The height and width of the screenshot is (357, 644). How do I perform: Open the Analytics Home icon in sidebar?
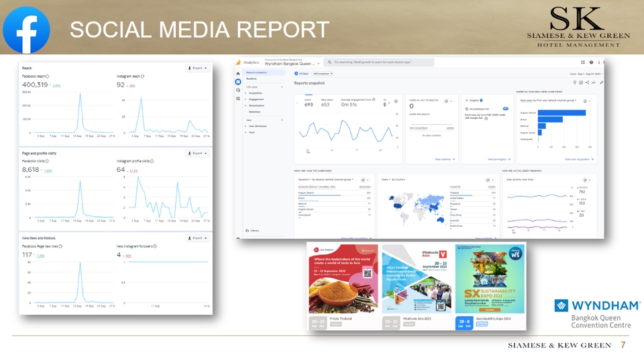coord(237,74)
